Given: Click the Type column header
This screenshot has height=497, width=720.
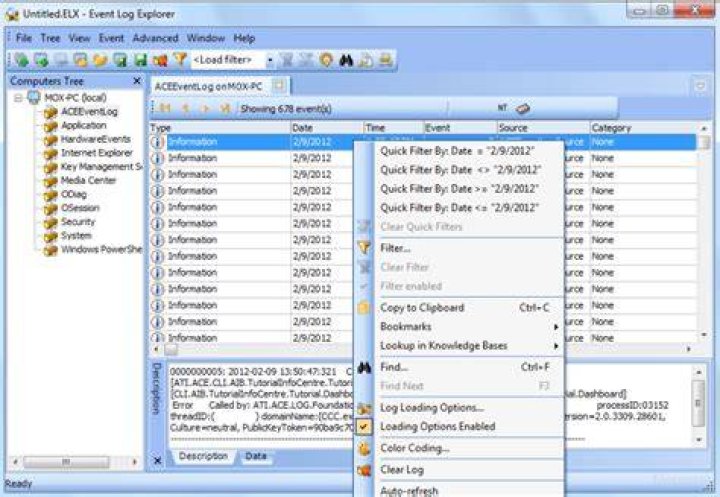Looking at the screenshot, I should (x=220, y=128).
